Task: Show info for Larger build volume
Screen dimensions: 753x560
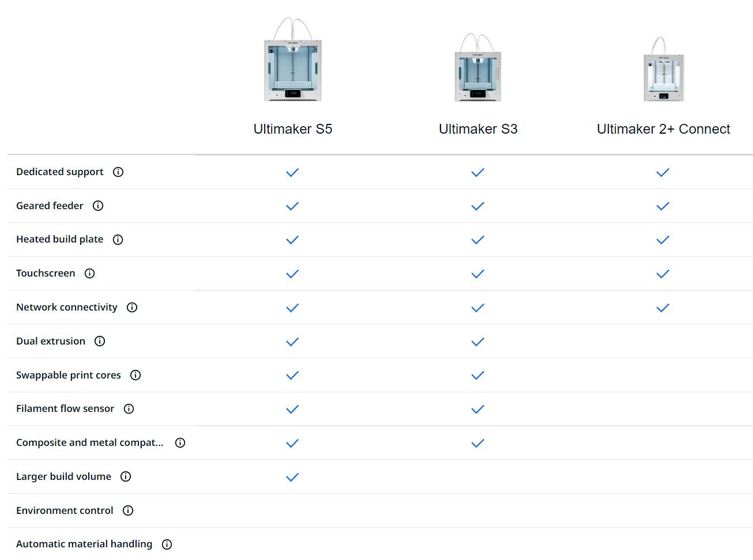Action: pyautogui.click(x=126, y=476)
